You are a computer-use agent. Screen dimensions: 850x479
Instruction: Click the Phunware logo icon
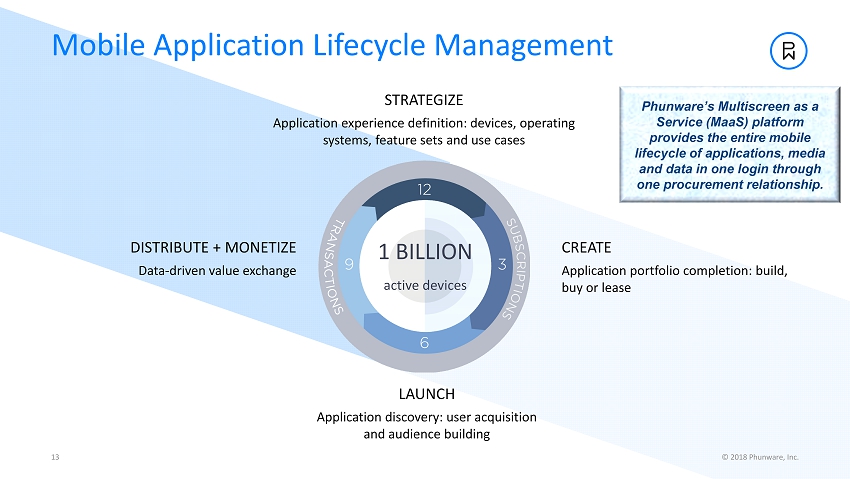(789, 51)
